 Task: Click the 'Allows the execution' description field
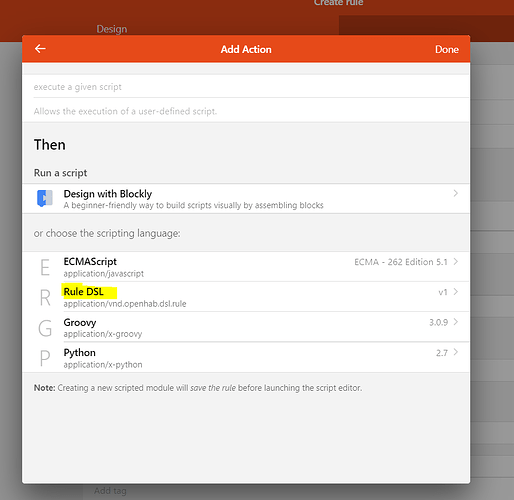pyautogui.click(x=251, y=111)
